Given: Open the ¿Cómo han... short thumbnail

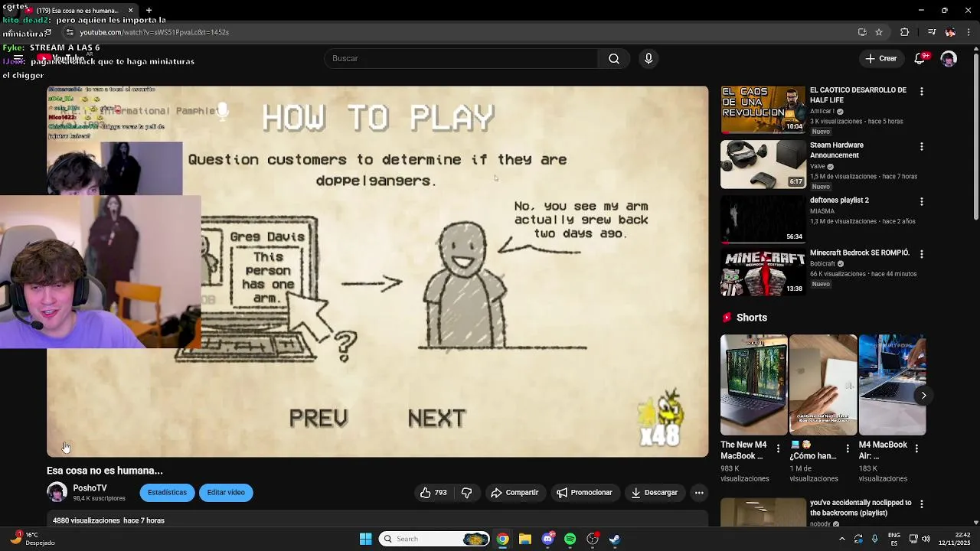Looking at the screenshot, I should pyautogui.click(x=823, y=385).
